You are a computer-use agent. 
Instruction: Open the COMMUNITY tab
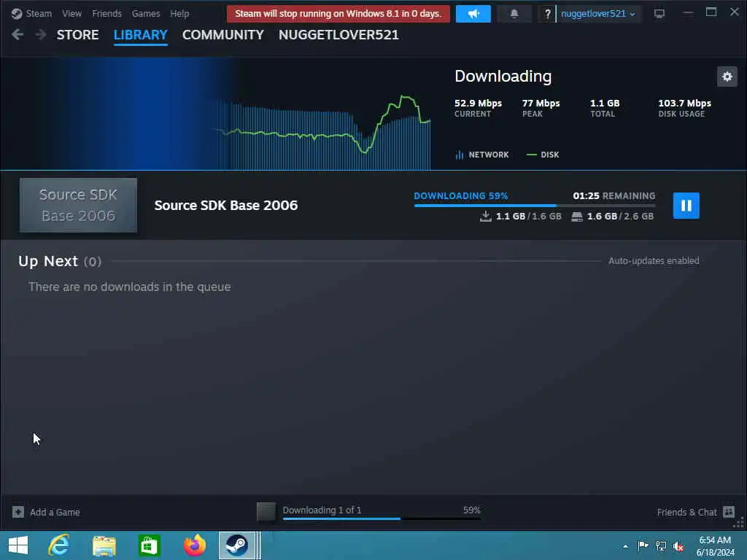[223, 35]
